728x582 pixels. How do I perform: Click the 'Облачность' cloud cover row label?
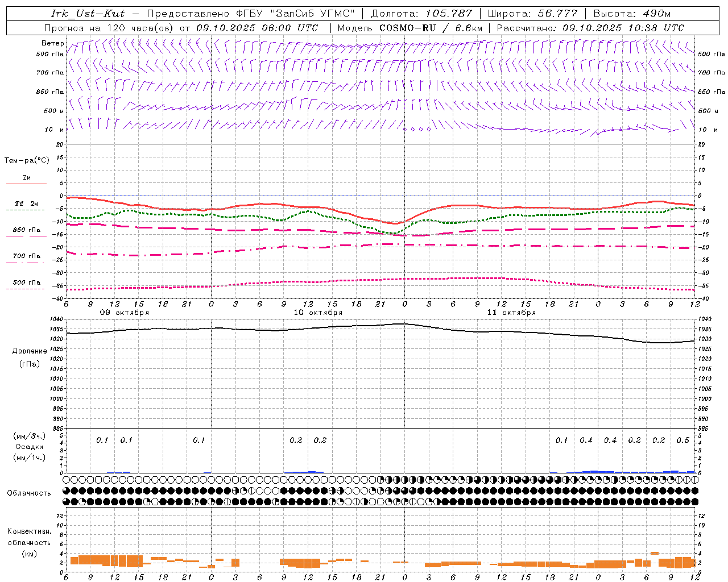point(29,493)
